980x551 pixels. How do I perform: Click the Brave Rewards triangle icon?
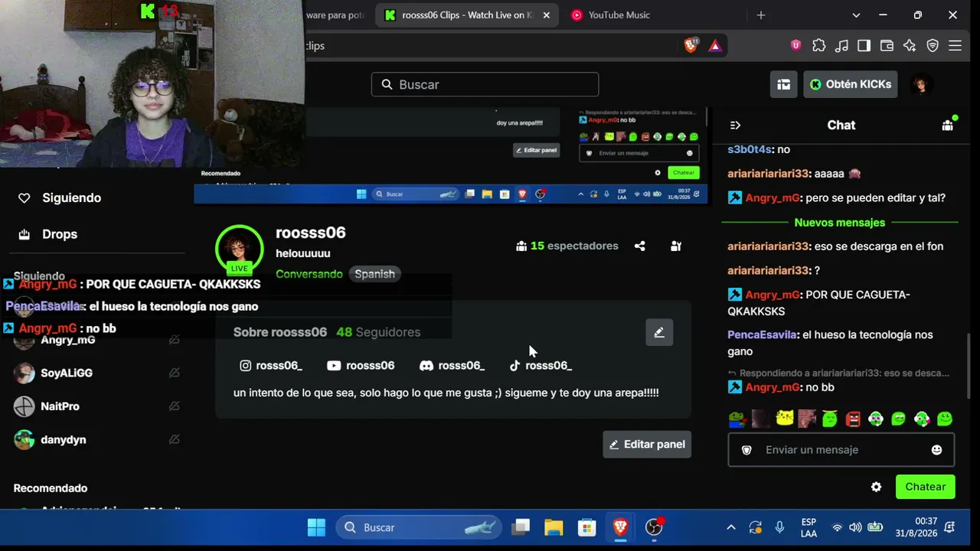point(715,46)
